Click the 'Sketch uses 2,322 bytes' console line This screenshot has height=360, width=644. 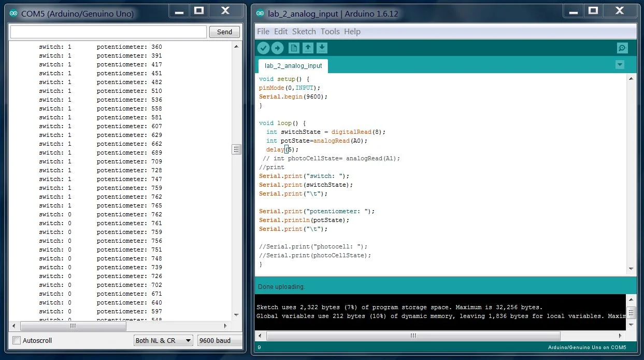click(x=399, y=307)
